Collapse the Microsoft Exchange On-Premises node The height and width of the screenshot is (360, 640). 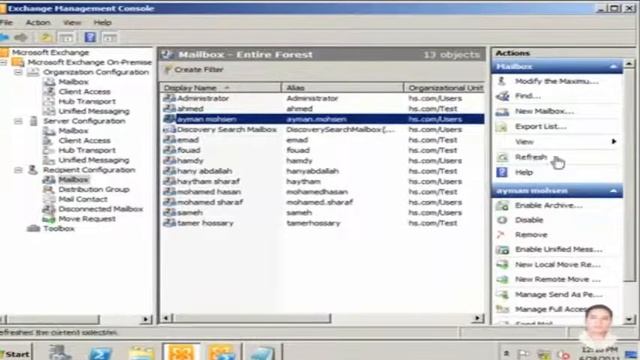click(3, 62)
